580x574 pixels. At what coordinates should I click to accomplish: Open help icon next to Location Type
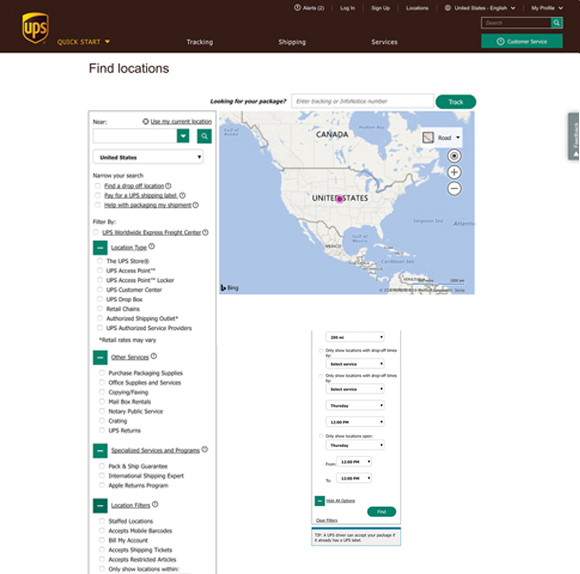[x=152, y=246]
